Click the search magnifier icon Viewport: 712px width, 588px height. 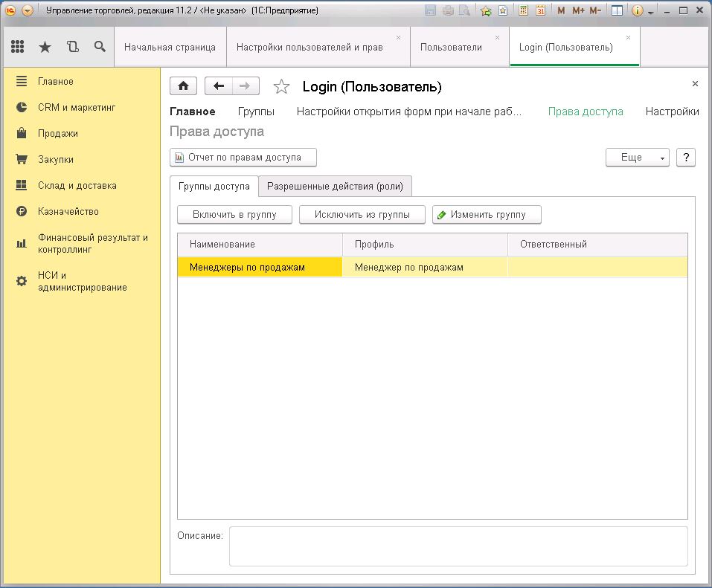tap(100, 46)
